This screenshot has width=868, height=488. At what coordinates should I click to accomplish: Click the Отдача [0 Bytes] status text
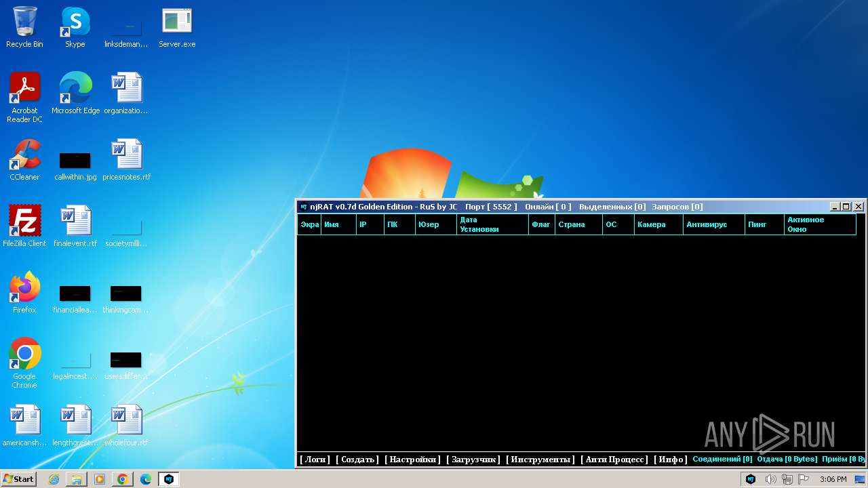click(x=787, y=460)
